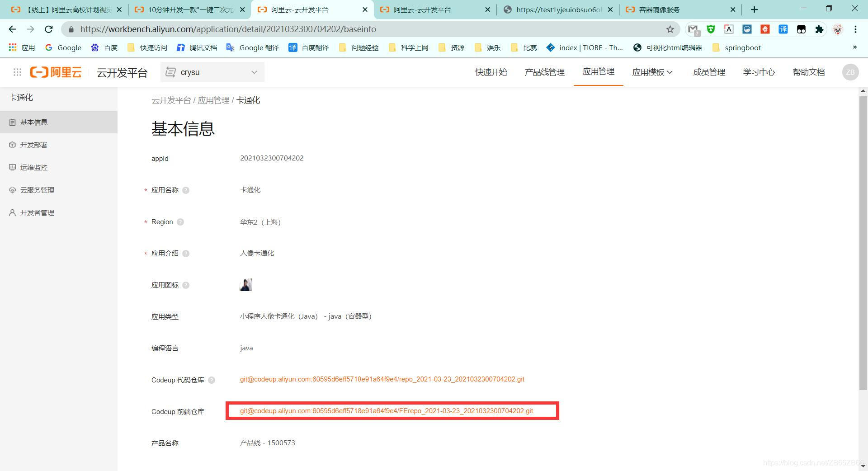The image size is (868, 471).
Task: Open the Google 翻译 bookmark
Action: coord(252,47)
